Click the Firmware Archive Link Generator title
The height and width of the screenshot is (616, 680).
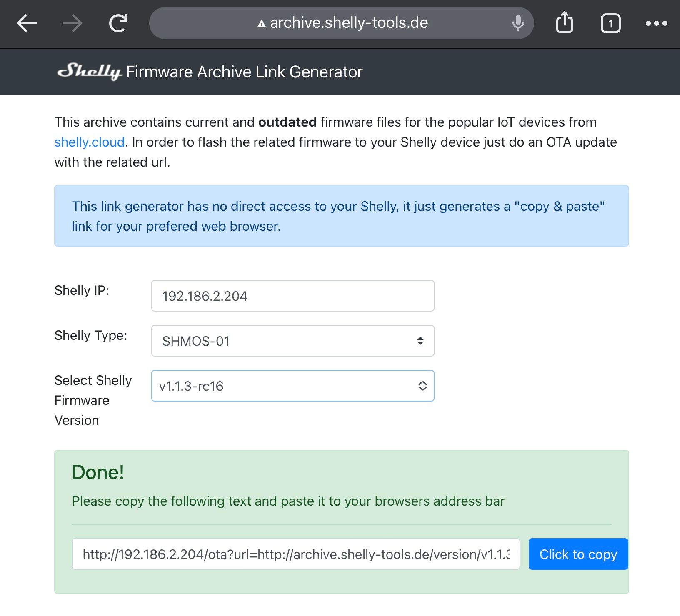coord(244,72)
